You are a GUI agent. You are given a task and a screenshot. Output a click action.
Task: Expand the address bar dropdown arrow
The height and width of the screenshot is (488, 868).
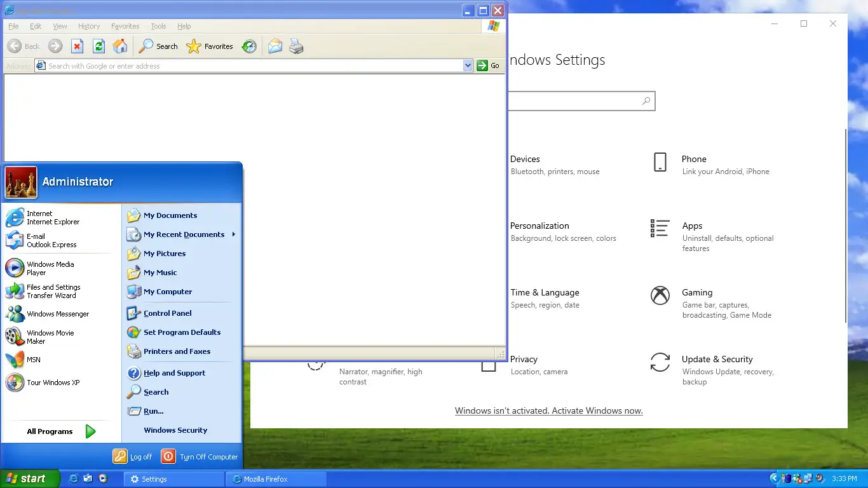(468, 65)
